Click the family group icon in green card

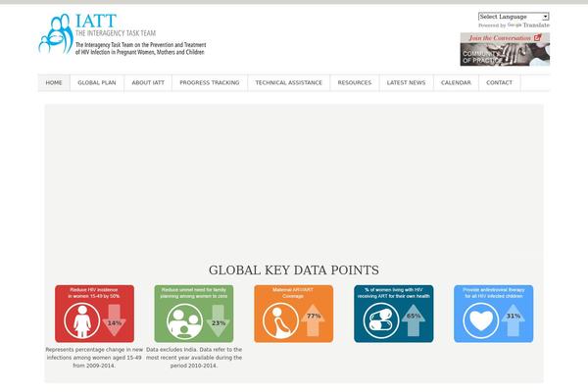pyautogui.click(x=184, y=321)
